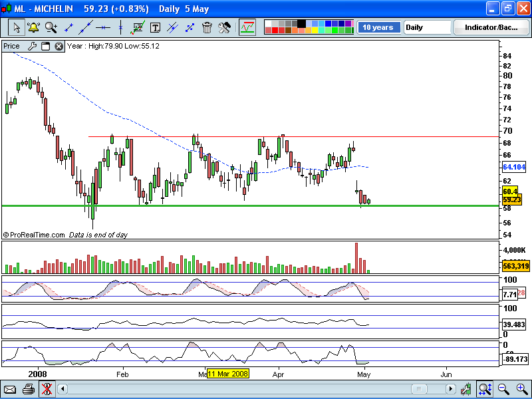Open the chart-with-list annotation tool
This screenshot has width=532, height=399.
click(x=138, y=27)
